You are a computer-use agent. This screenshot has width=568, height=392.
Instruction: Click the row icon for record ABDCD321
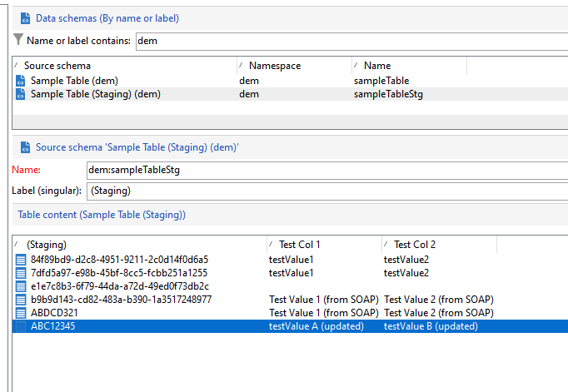click(x=21, y=313)
